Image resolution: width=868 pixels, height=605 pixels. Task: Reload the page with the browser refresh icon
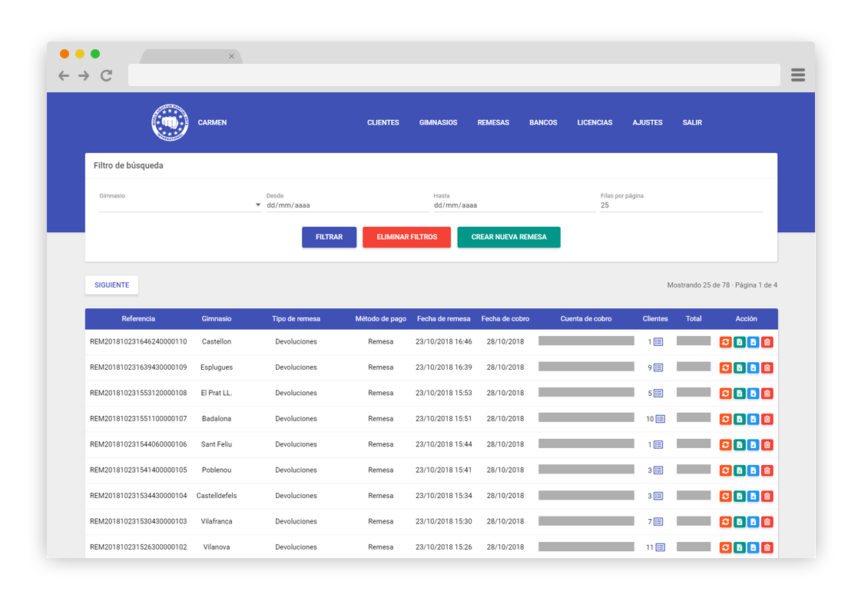(x=106, y=75)
